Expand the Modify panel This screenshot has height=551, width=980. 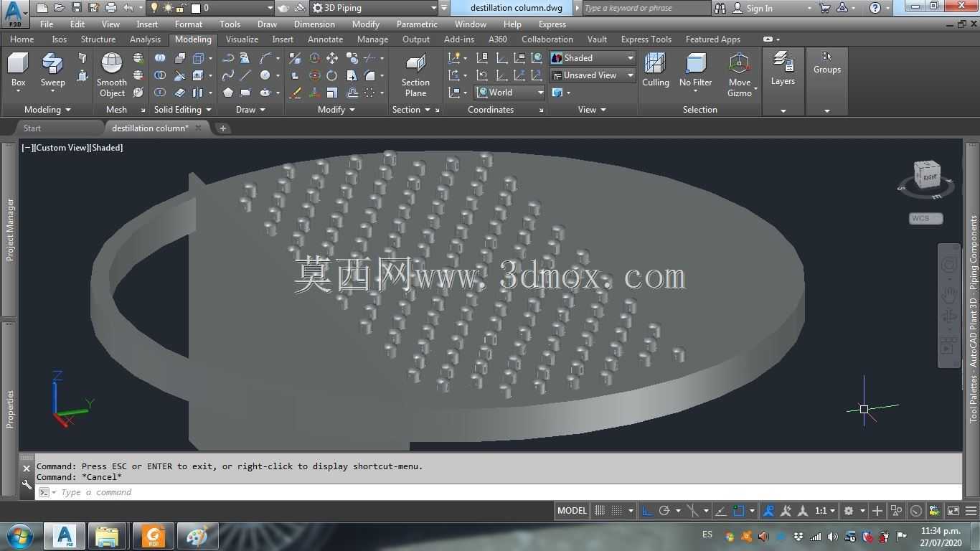point(336,110)
